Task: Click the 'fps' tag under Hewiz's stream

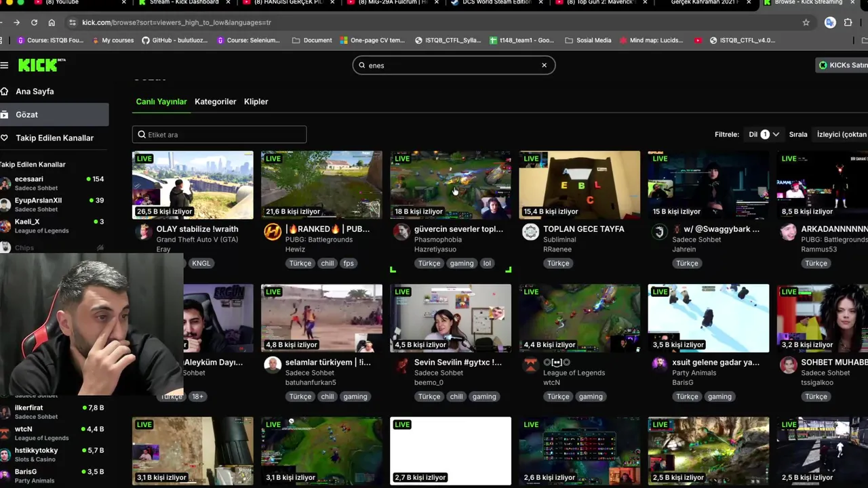Action: tap(348, 263)
